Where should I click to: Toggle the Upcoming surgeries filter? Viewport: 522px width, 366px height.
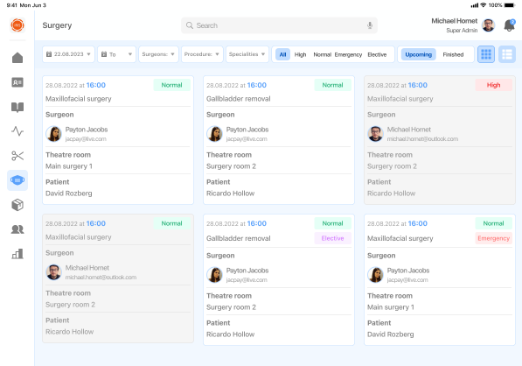tap(418, 54)
